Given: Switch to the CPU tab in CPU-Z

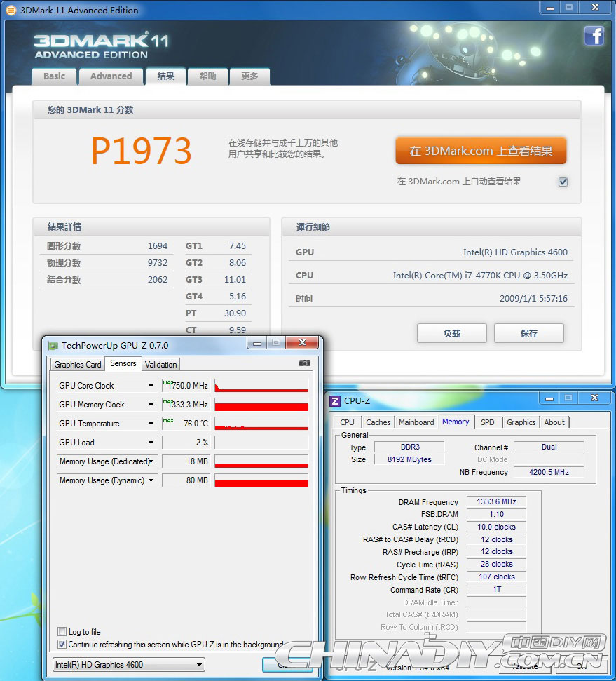Looking at the screenshot, I should (x=347, y=422).
